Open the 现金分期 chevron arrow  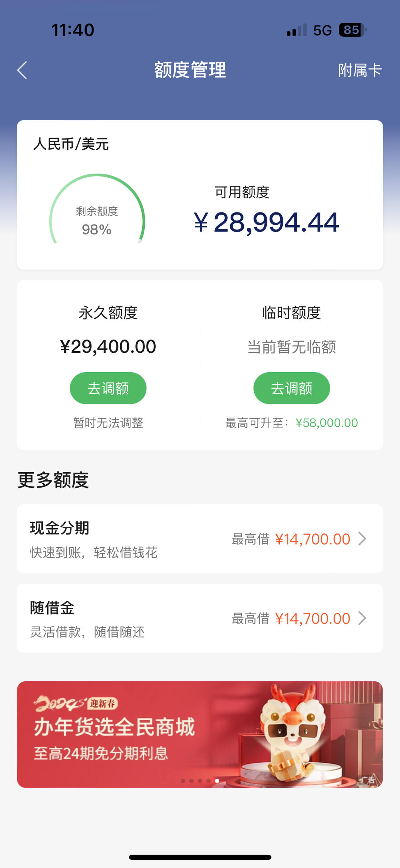(362, 539)
